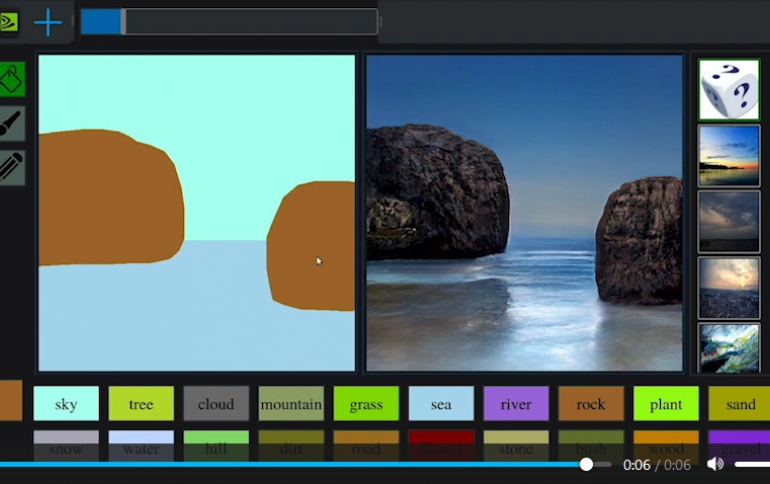Click the 0:06 / 0:06 time display
Image resolution: width=770 pixels, height=484 pixels.
(657, 464)
